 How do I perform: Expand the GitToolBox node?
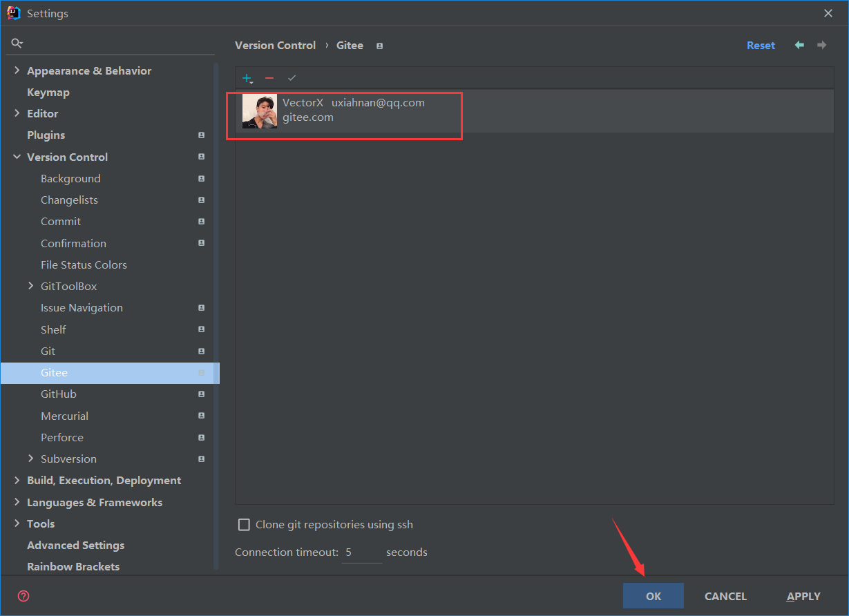[x=30, y=286]
